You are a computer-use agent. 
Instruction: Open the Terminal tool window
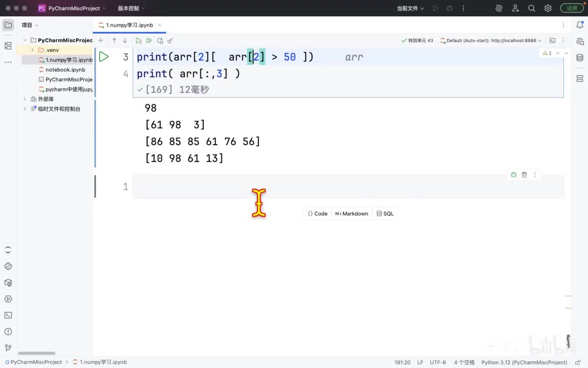tap(8, 315)
